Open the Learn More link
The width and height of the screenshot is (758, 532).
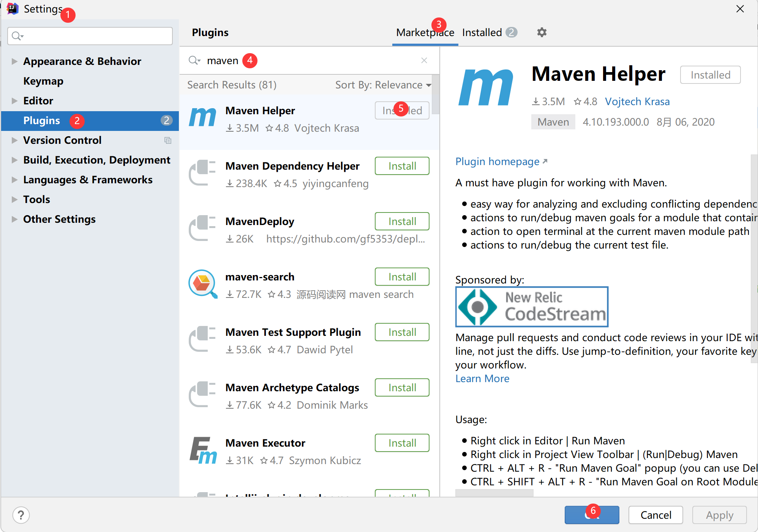click(x=482, y=379)
